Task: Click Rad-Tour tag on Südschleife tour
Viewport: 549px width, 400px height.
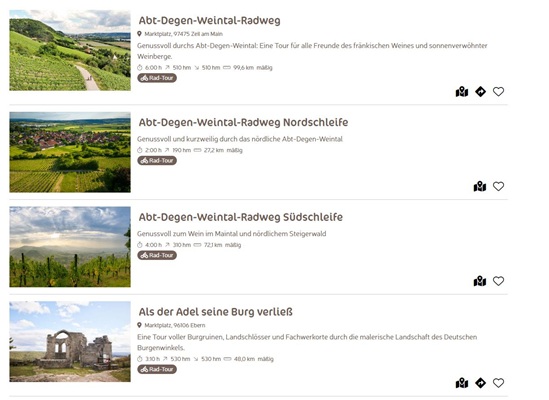Action: click(x=157, y=255)
